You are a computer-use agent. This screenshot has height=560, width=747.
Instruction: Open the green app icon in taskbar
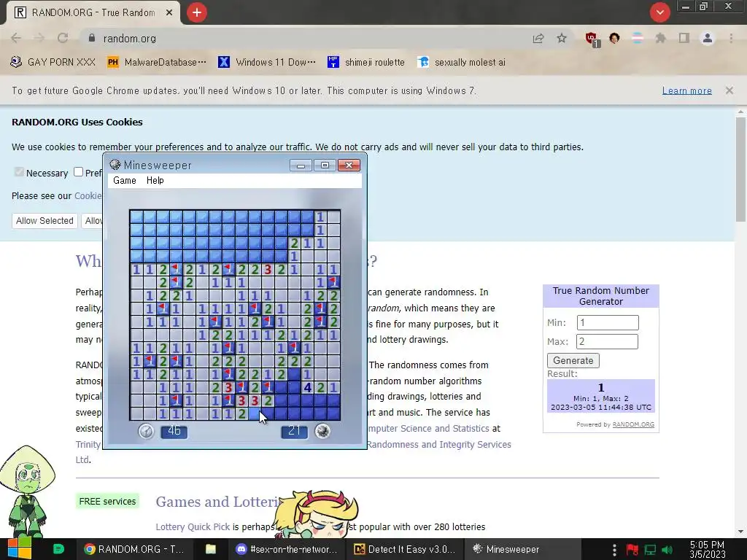pos(58,549)
